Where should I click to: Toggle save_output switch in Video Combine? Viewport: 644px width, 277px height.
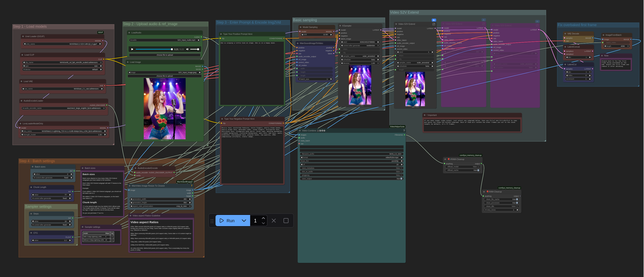[x=401, y=179]
